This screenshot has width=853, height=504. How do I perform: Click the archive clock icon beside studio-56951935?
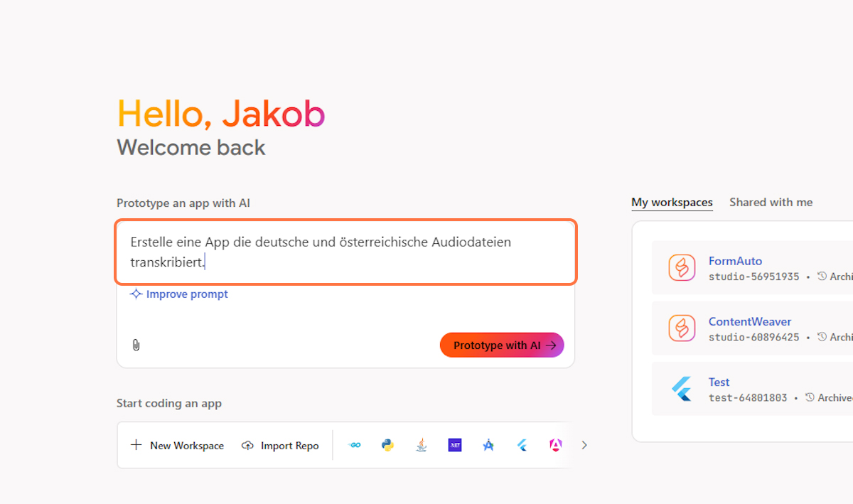(x=822, y=277)
